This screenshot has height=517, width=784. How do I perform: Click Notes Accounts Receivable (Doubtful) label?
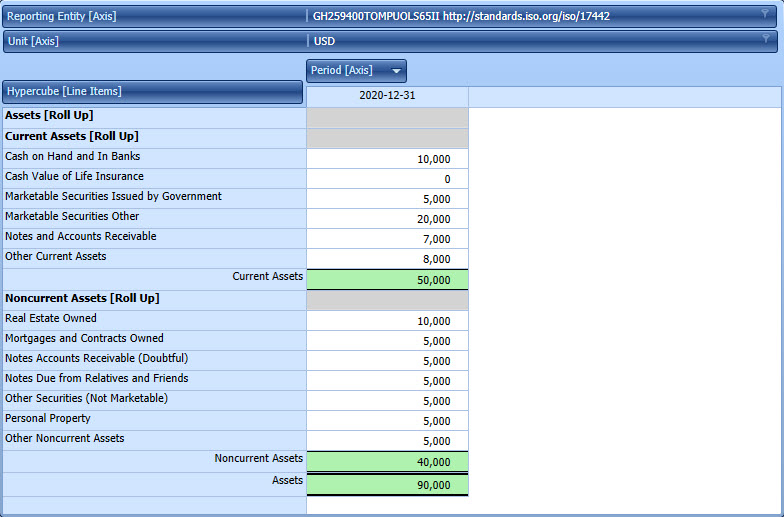96,358
